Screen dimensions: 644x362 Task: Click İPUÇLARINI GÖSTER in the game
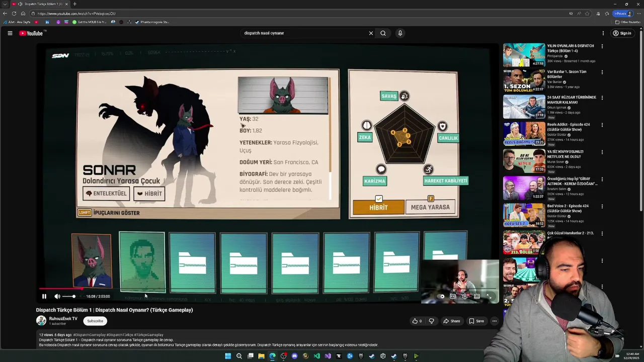tap(109, 213)
